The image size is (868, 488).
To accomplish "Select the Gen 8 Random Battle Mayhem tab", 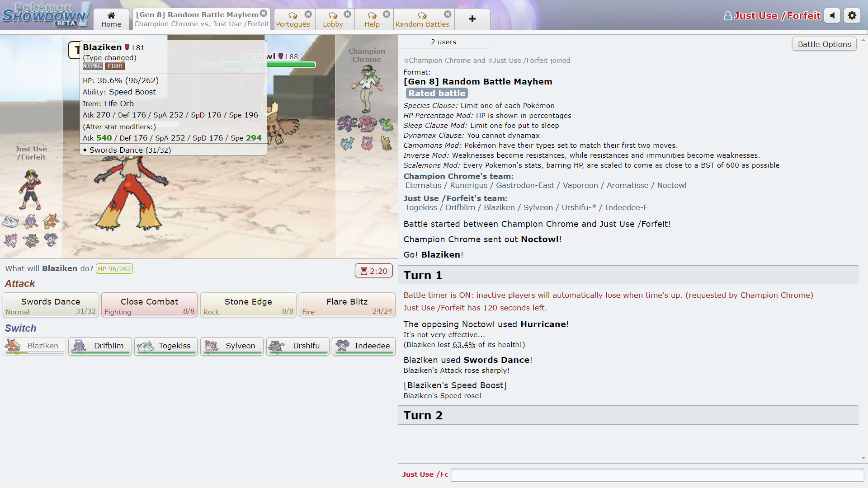I will [x=201, y=19].
